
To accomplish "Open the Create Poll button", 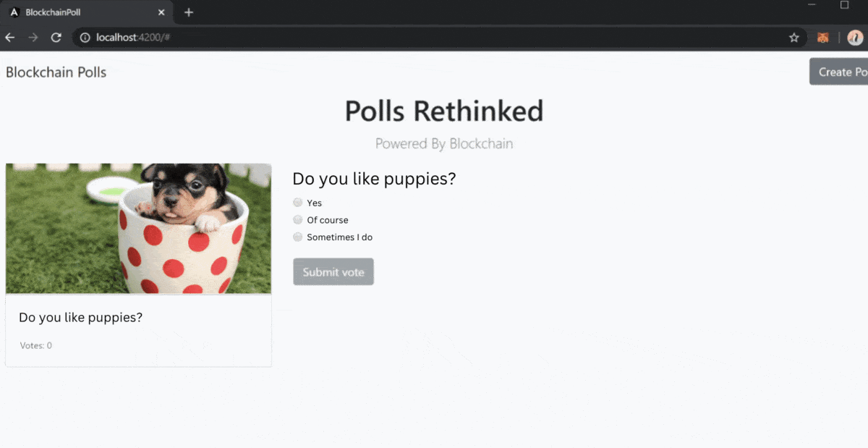I will [839, 72].
